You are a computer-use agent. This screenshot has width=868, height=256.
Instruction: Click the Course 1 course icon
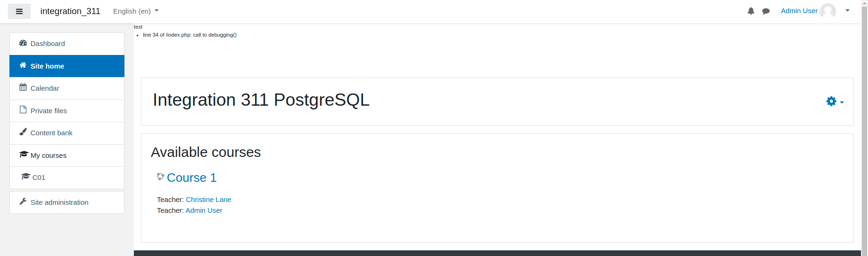coord(161,177)
